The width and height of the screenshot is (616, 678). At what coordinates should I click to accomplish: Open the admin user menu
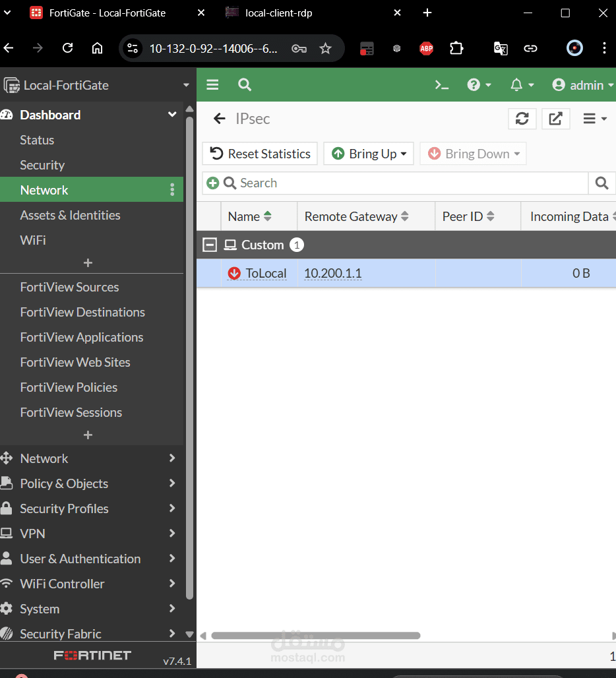(x=583, y=84)
